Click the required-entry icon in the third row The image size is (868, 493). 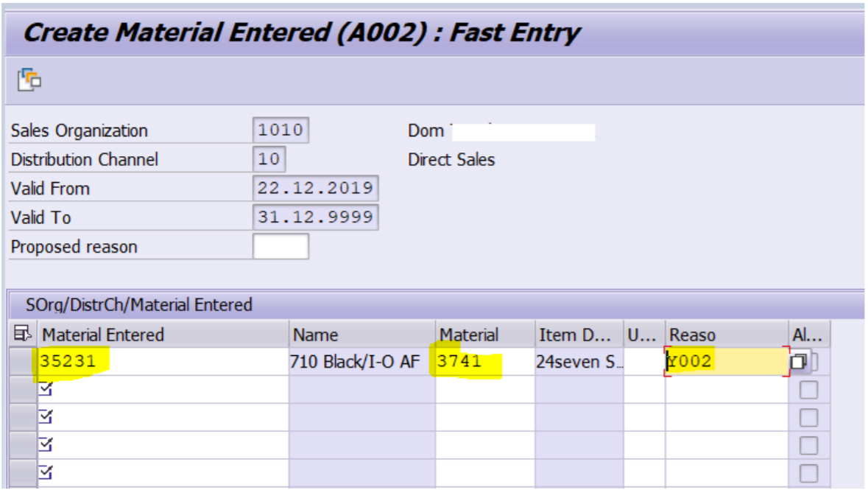(46, 418)
